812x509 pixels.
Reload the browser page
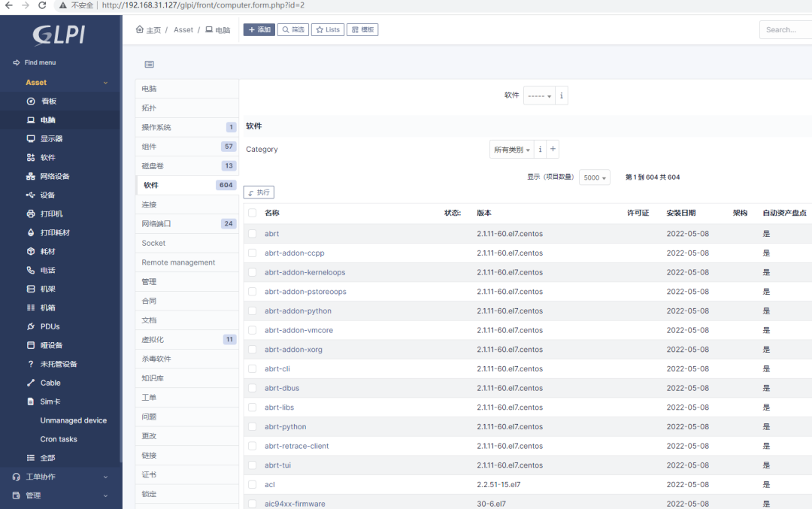pos(42,6)
